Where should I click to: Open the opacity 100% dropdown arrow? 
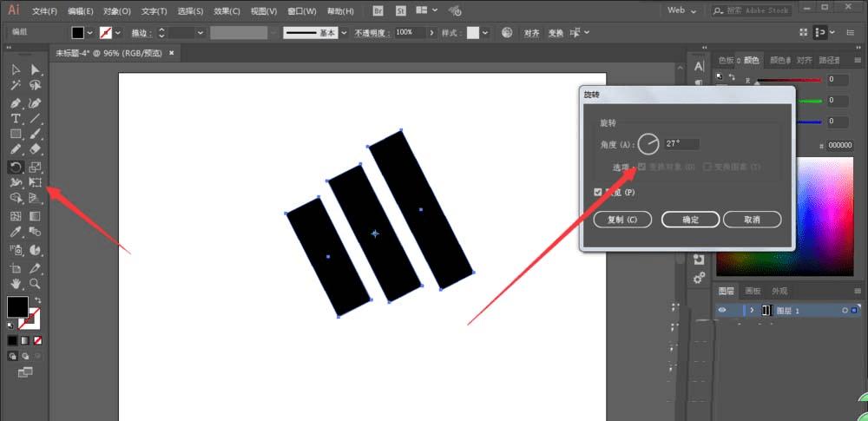431,33
